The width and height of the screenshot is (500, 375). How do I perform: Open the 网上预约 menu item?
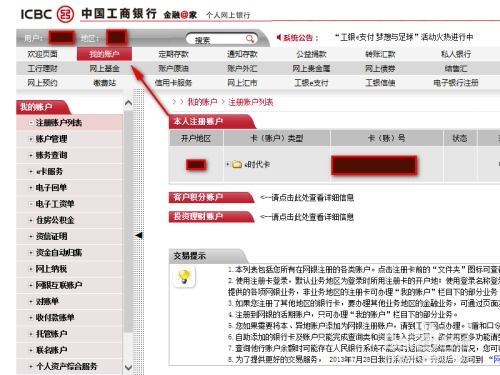coord(42,83)
